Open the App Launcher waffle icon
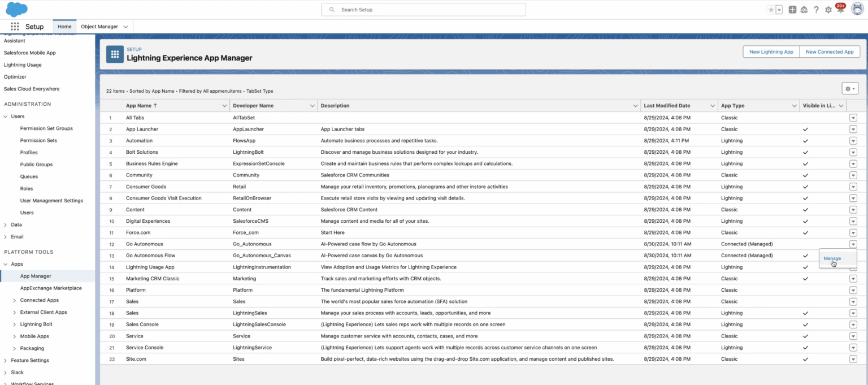Image resolution: width=868 pixels, height=385 pixels. point(15,27)
